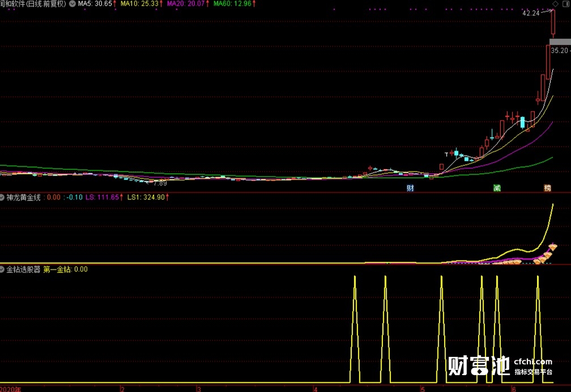This screenshot has height=392, width=571.
Task: Toggle the MA5: 30.65 label
Action: [x=95, y=3]
